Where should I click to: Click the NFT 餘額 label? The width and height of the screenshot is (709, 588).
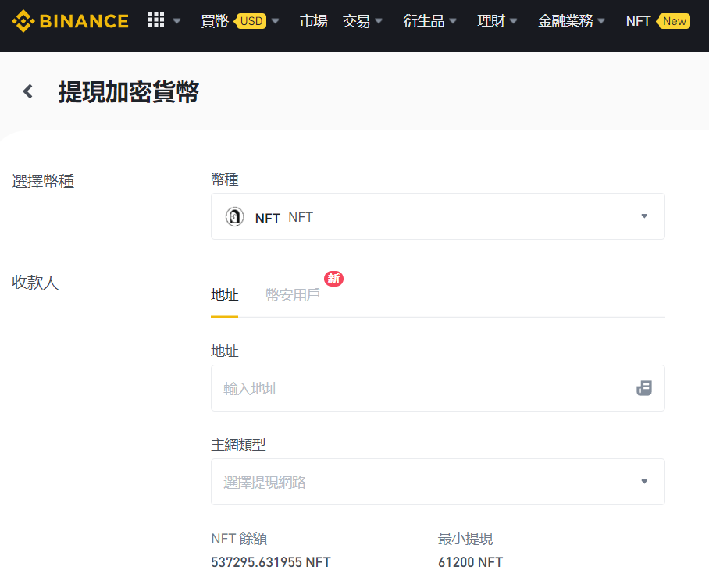click(239, 539)
